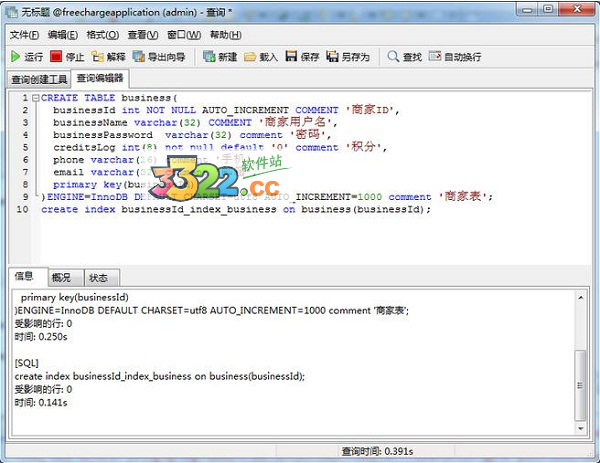Open the 编辑 menu
Image resolution: width=600 pixels, height=463 pixels.
[63, 35]
